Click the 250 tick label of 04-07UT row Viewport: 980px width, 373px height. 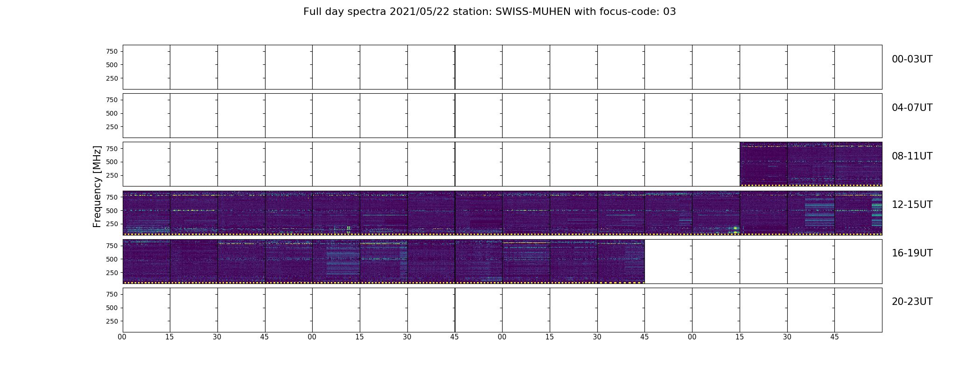[112, 127]
